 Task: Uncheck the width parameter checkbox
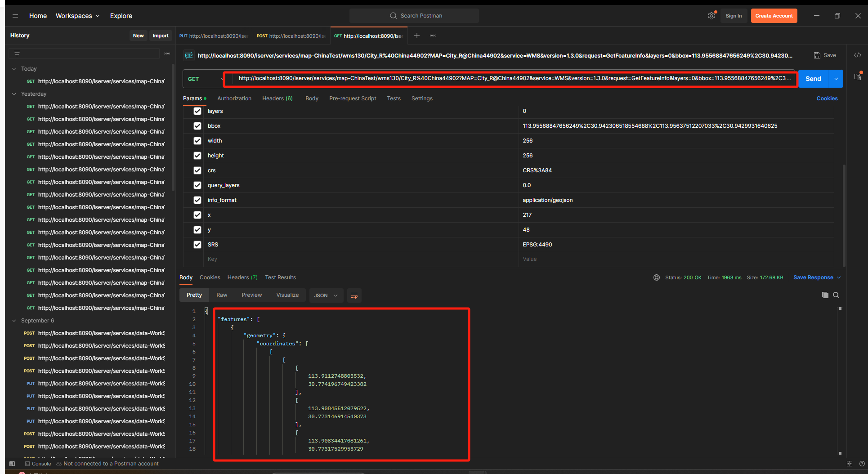pyautogui.click(x=197, y=141)
